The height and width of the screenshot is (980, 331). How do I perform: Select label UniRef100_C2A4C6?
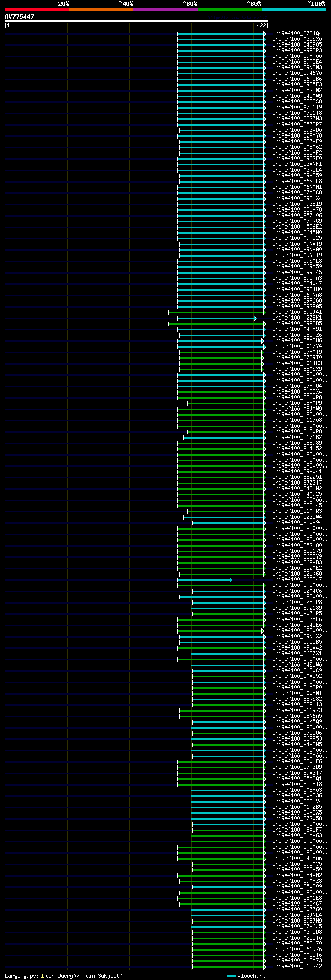pyautogui.click(x=297, y=591)
